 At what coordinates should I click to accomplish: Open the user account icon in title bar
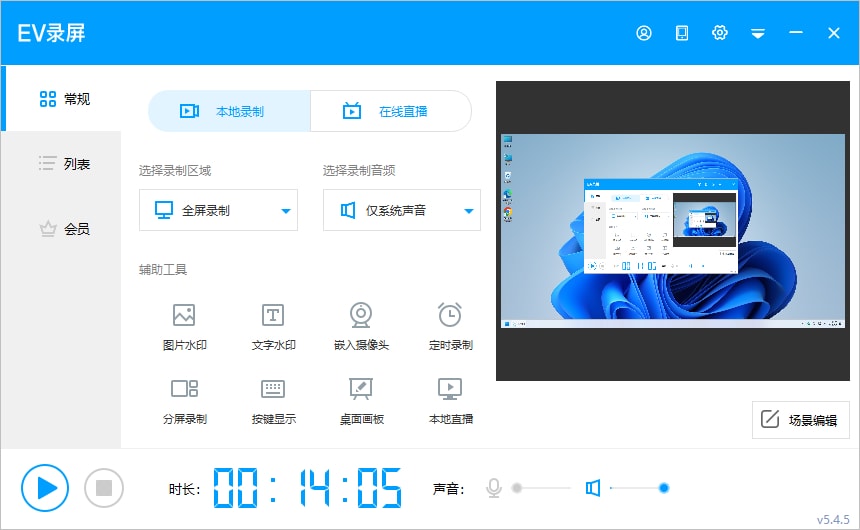click(x=644, y=33)
